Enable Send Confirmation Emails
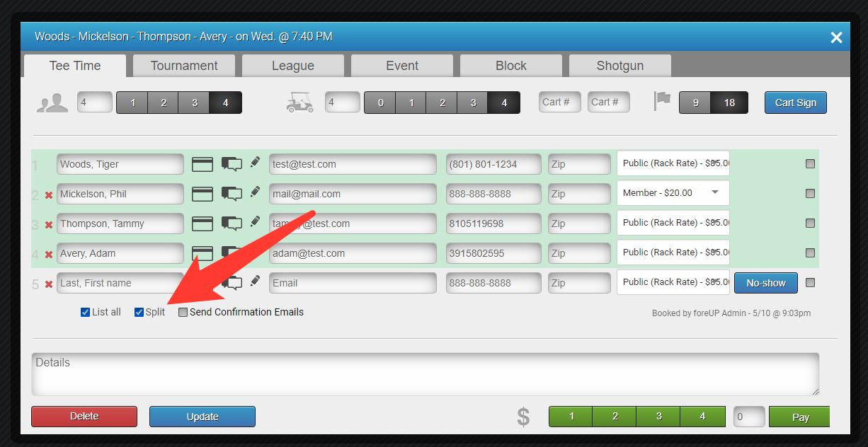This screenshot has width=868, height=447. point(183,312)
